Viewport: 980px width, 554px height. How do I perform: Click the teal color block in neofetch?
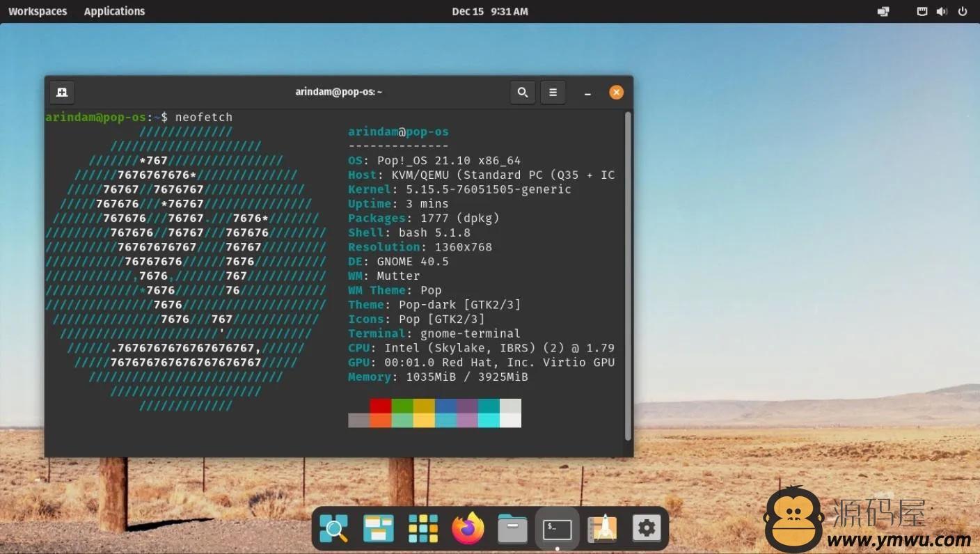(x=489, y=406)
